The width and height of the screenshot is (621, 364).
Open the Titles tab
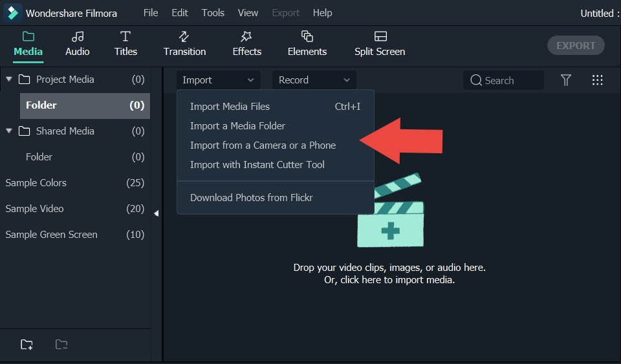pyautogui.click(x=125, y=44)
